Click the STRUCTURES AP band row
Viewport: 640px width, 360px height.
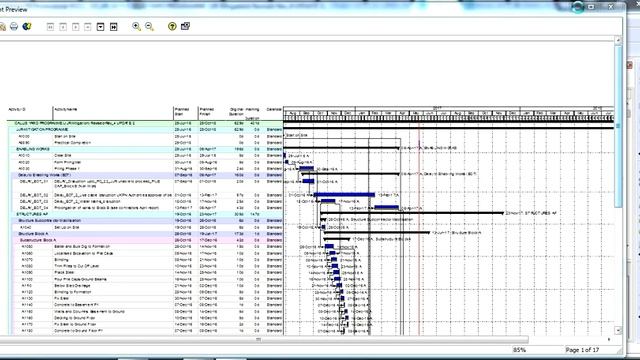coord(146,214)
